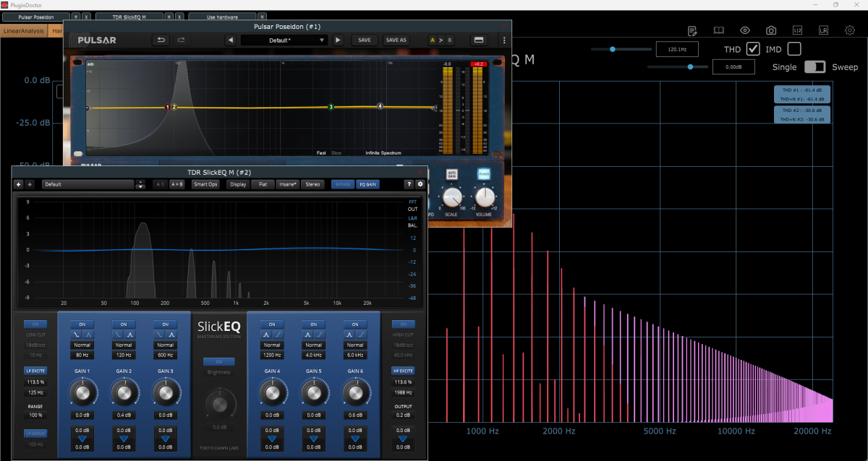Open Pulsar Default preset dropdown
The height and width of the screenshot is (461, 868).
284,40
